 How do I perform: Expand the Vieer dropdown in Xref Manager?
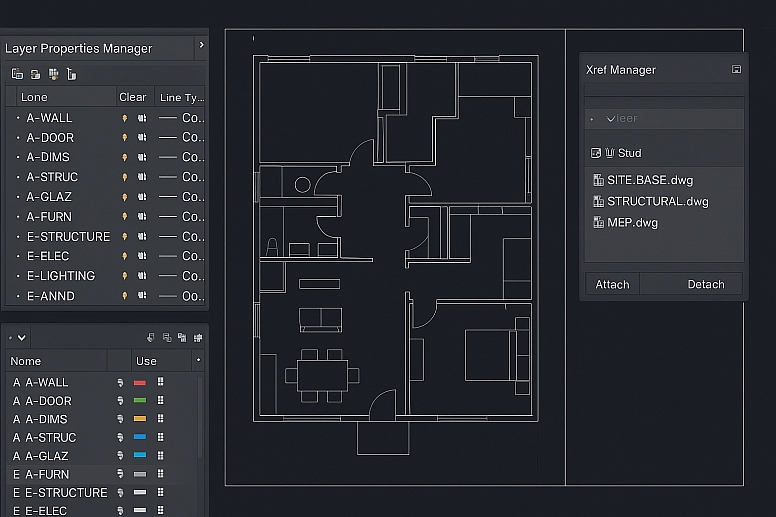point(664,119)
